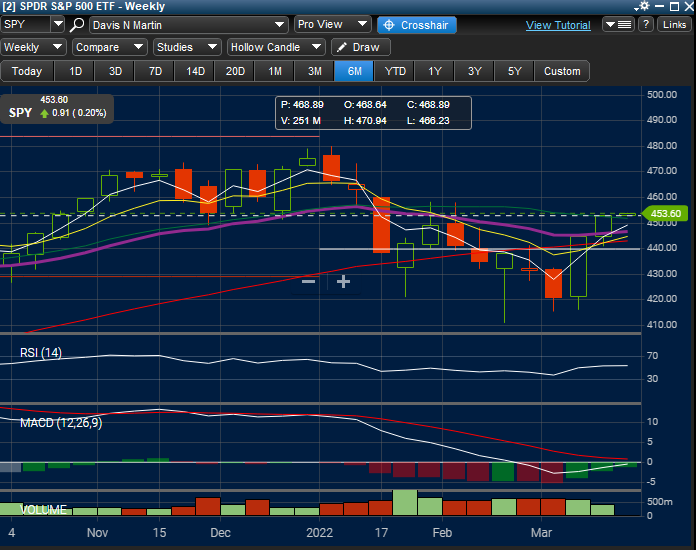Viewport: 696px width, 550px height.
Task: Minimize the SPDR S&P 500 ETF window
Action: coord(660,6)
